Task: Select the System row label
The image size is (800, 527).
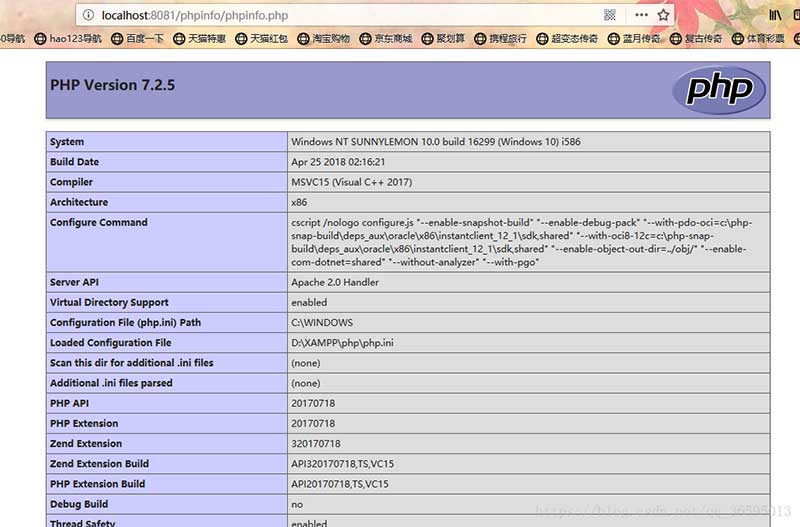Action: click(x=67, y=142)
